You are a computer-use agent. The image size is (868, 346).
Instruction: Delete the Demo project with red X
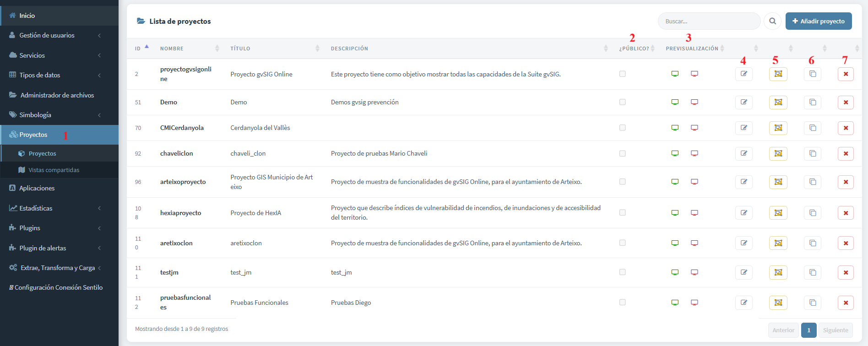tap(846, 102)
